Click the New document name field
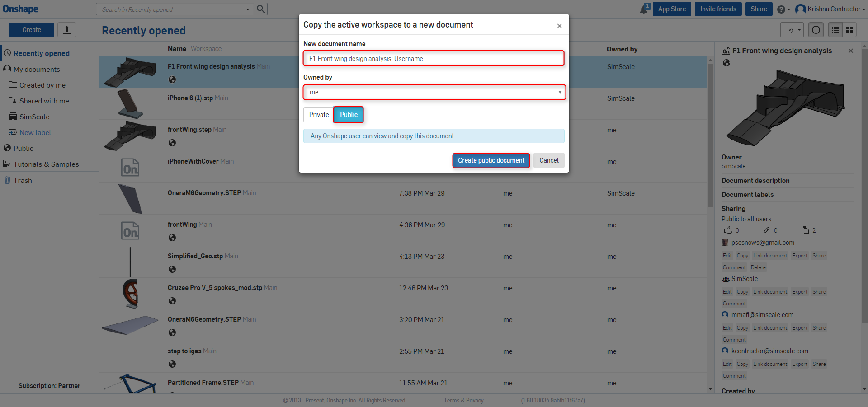This screenshot has width=868, height=407. coord(434,59)
